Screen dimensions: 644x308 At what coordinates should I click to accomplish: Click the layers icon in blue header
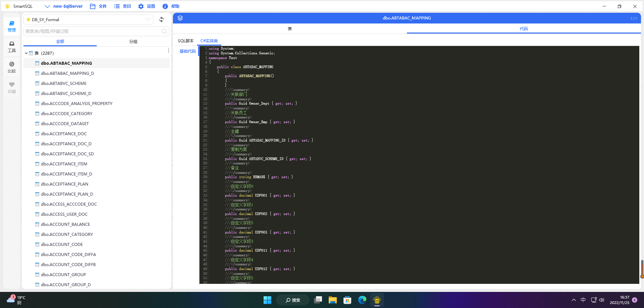point(180,18)
